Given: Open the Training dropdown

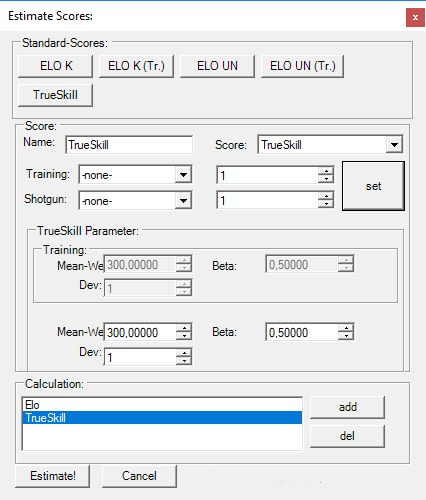Looking at the screenshot, I should [183, 174].
